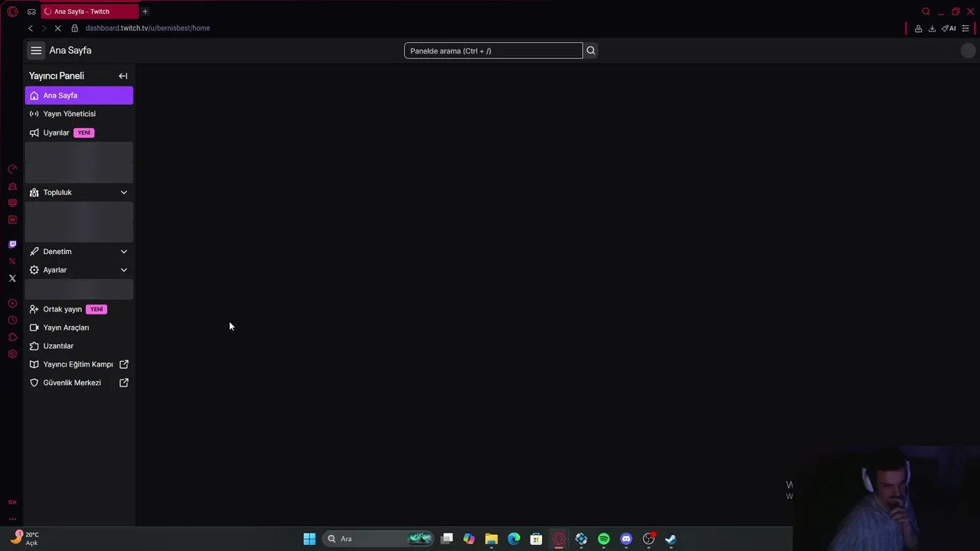Open Ortak yayın from the sidebar
Viewport: 980px width, 551px height.
pyautogui.click(x=79, y=309)
